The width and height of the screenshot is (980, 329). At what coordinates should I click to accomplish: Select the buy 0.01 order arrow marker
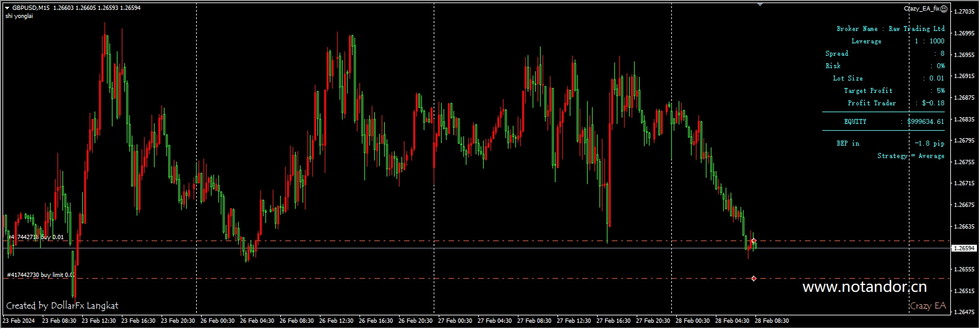pos(754,240)
